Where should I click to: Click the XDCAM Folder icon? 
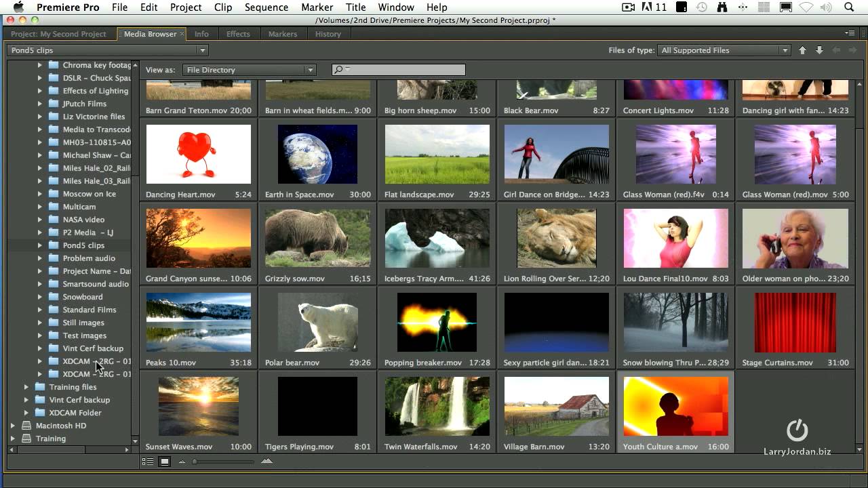(x=40, y=413)
